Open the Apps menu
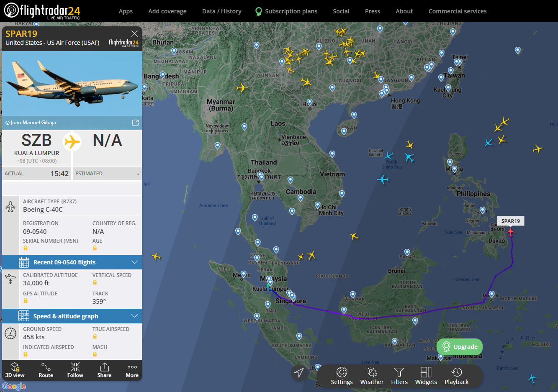 coord(126,11)
